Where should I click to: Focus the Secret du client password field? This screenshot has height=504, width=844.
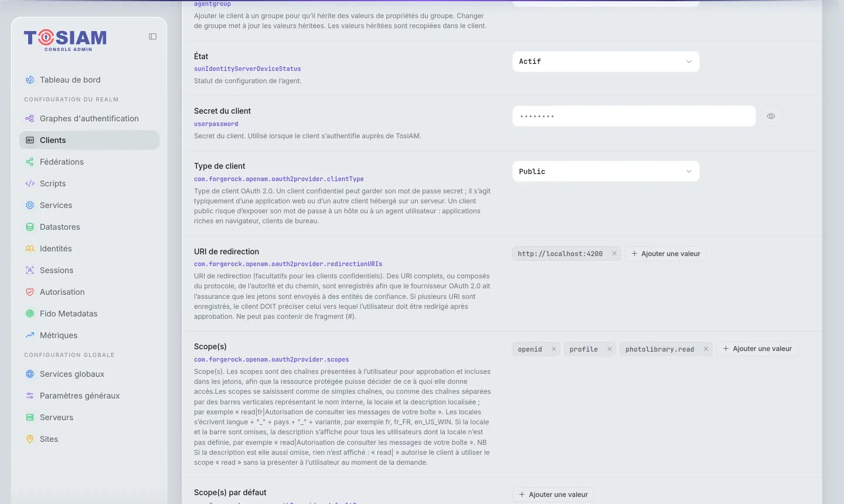[634, 116]
